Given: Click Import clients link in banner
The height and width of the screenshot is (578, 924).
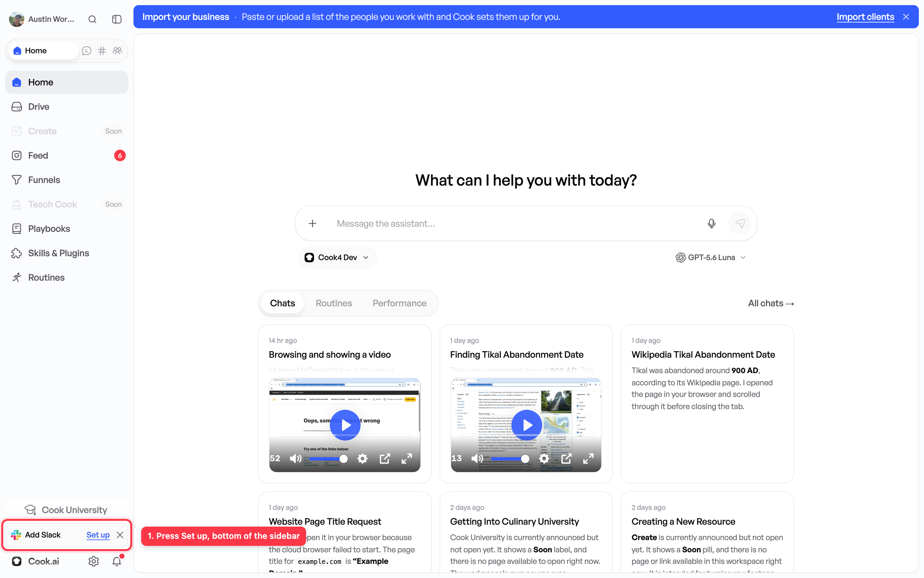Looking at the screenshot, I should [x=865, y=17].
